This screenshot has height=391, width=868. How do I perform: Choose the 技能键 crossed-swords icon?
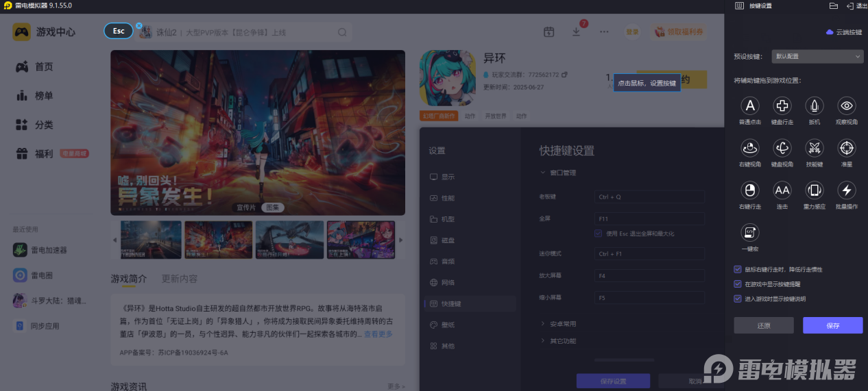coord(815,147)
